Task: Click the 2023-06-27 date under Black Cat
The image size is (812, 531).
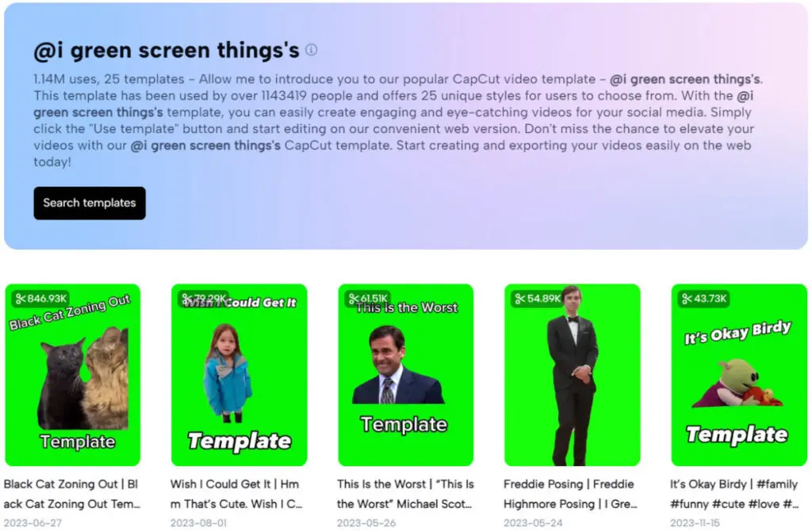Action: click(33, 523)
